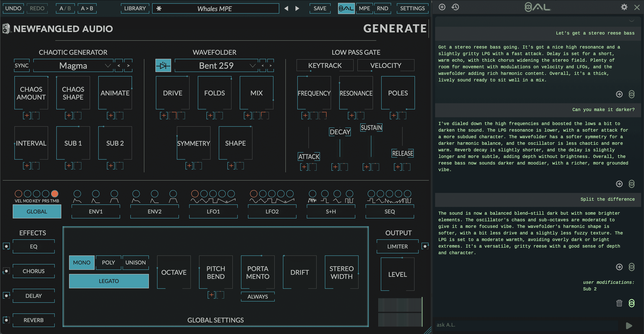This screenshot has height=334, width=644.
Task: Open the ENV1 tab
Action: [x=96, y=211]
